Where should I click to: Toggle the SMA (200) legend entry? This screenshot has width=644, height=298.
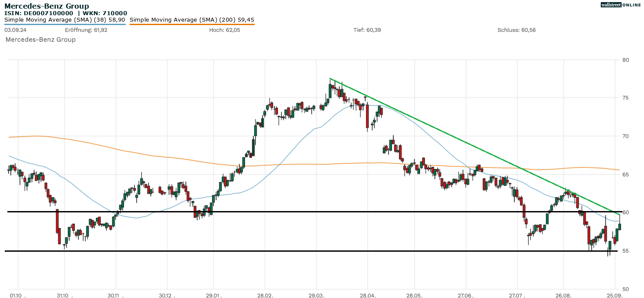coord(192,20)
